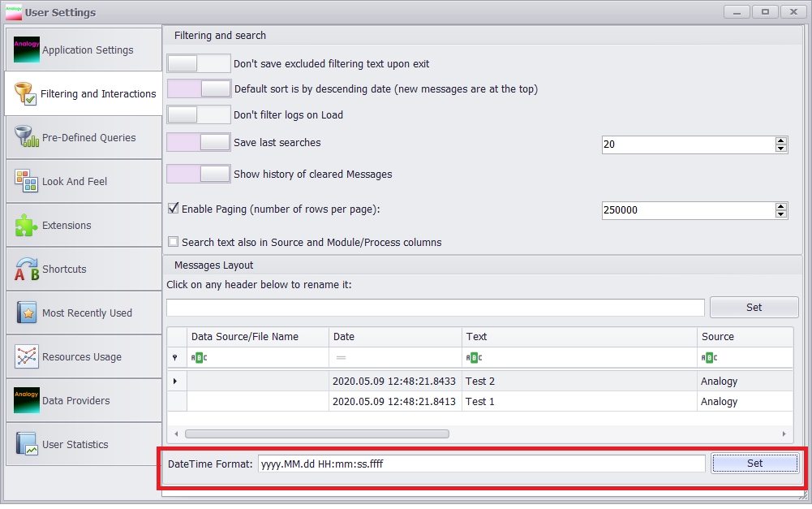Disable Show history of cleared Messages

tap(199, 174)
